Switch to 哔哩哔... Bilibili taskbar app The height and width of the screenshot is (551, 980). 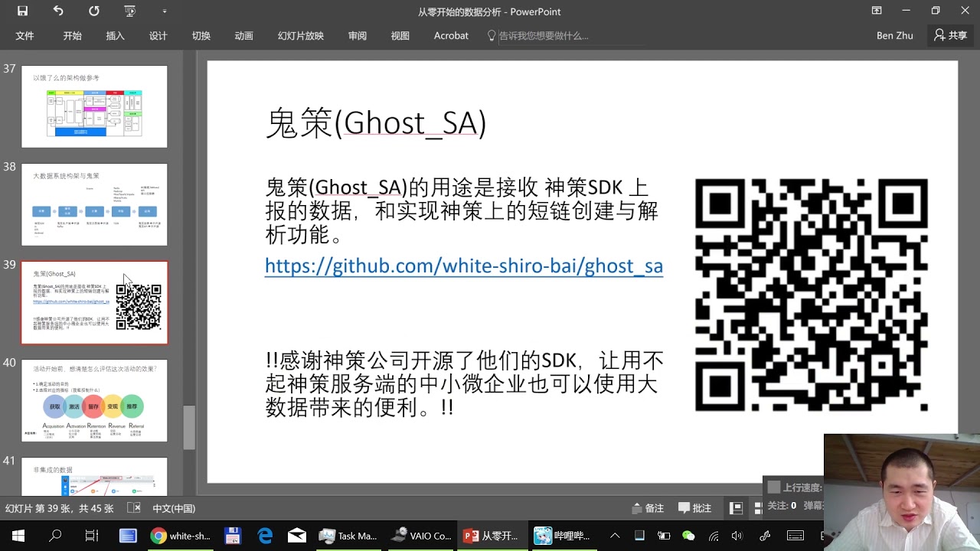tap(563, 536)
